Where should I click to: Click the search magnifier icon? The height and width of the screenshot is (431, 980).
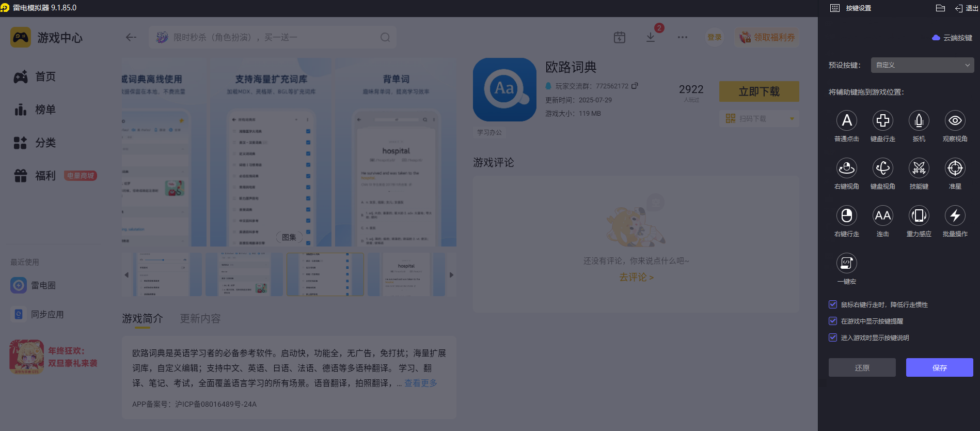coord(385,37)
